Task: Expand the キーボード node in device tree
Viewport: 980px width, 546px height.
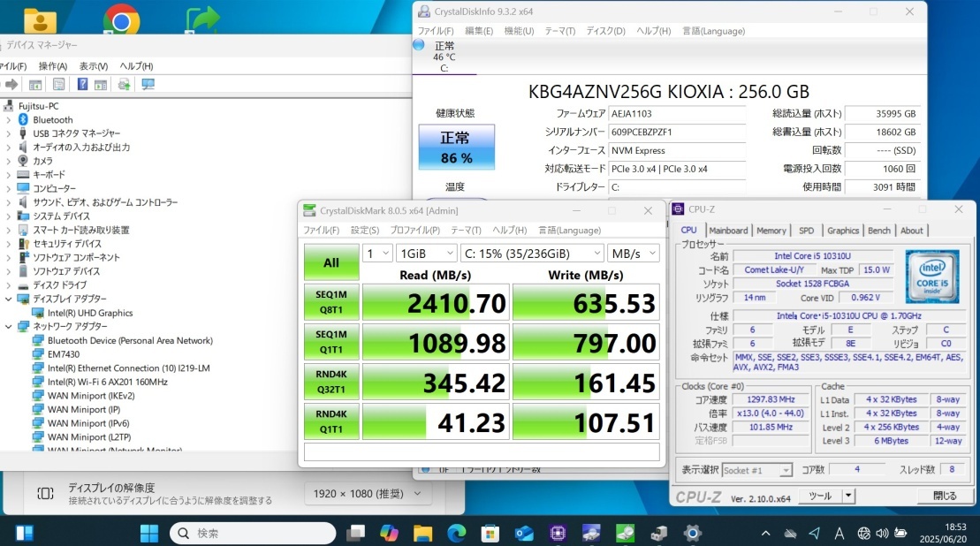Action: pyautogui.click(x=8, y=174)
